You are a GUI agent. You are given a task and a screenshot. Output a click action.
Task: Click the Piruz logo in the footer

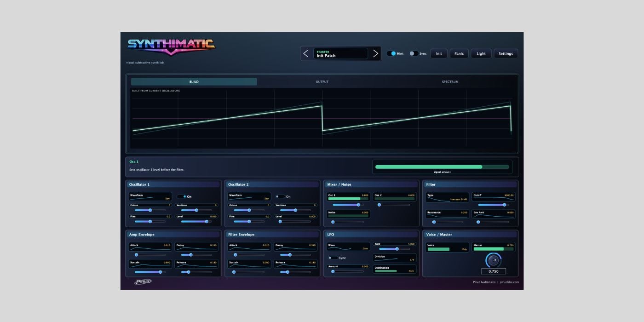pos(143,282)
